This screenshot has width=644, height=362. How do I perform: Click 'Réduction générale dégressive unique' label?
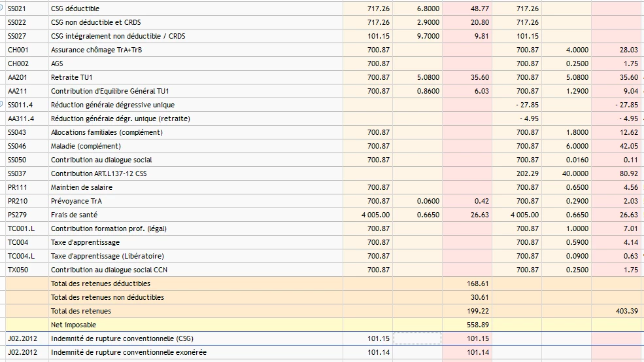[112, 105]
